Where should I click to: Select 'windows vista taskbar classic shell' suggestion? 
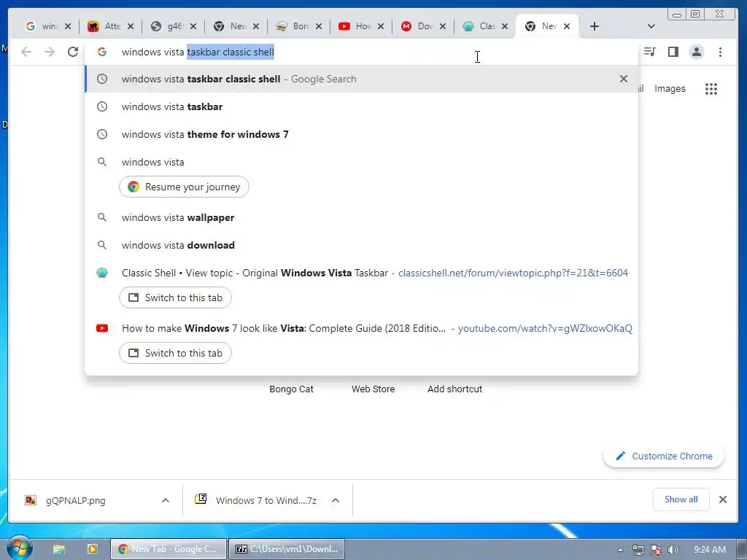tap(362, 79)
